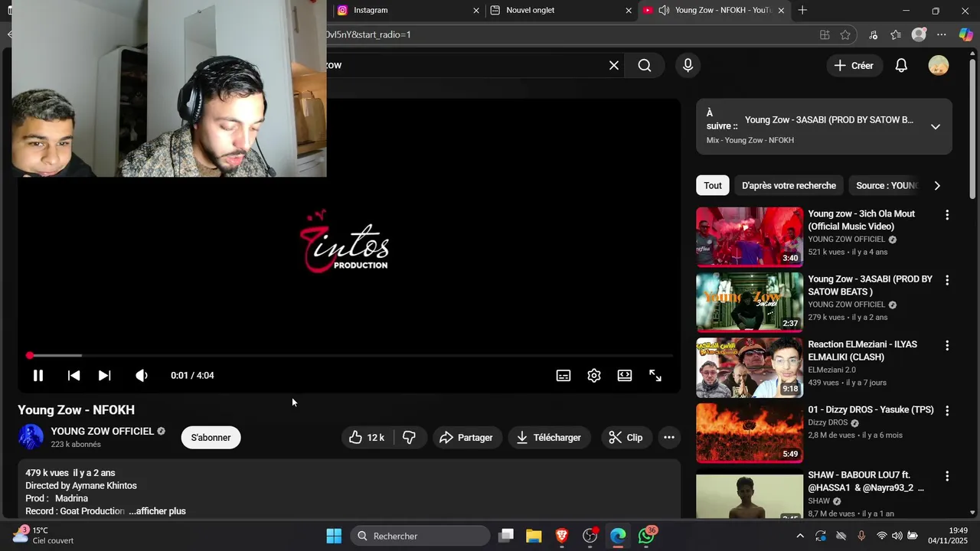
Task: Open YouTube notifications bell
Action: pos(902,66)
